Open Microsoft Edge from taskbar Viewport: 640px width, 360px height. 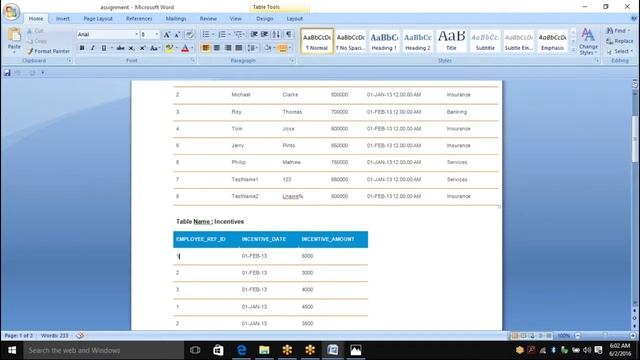(242, 350)
